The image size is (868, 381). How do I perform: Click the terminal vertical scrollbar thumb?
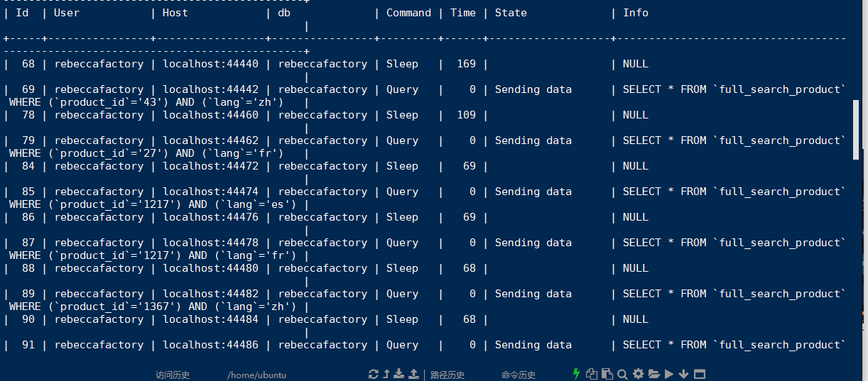[856, 131]
